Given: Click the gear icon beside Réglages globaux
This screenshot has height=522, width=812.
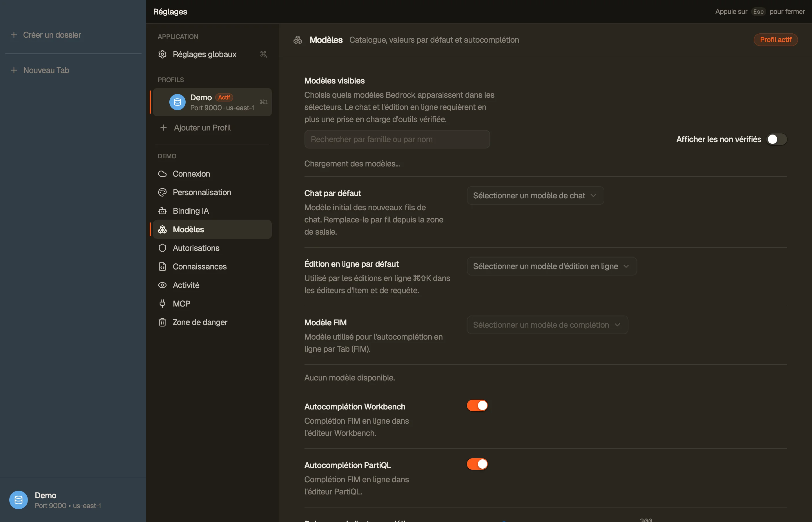Looking at the screenshot, I should tap(162, 54).
